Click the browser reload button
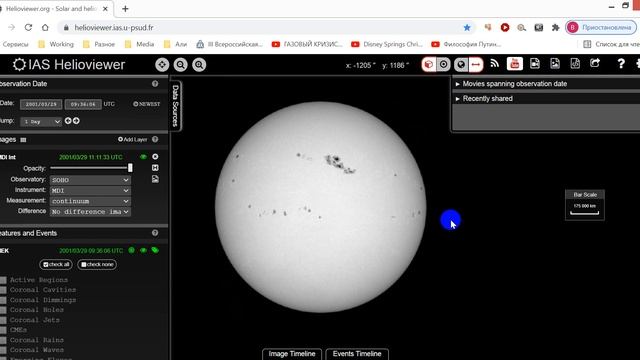The height and width of the screenshot is (360, 640). pos(28,27)
